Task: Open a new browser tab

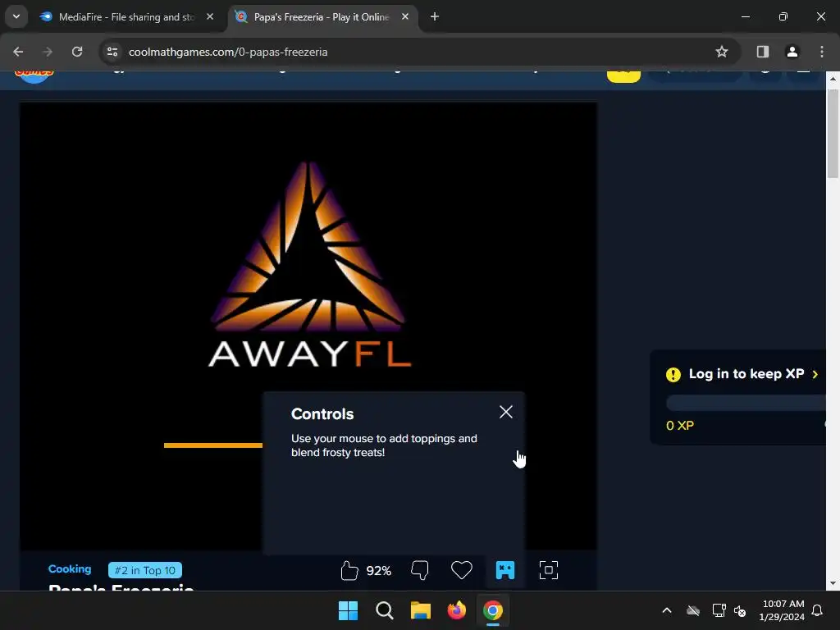Action: point(435,16)
